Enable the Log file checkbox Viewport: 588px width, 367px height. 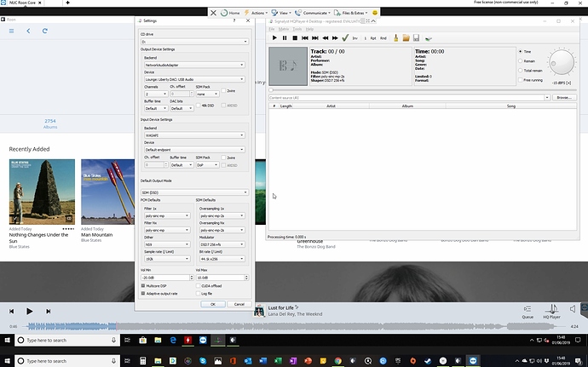tap(198, 294)
